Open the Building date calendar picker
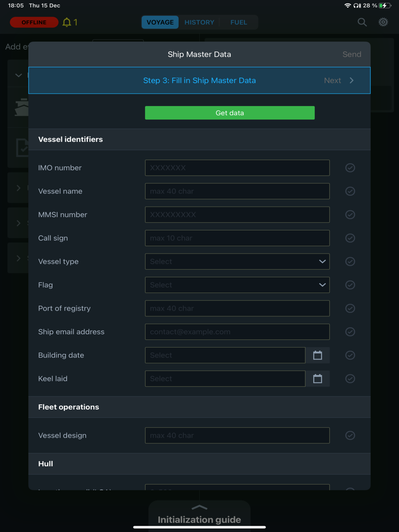The width and height of the screenshot is (399, 532). click(318, 355)
